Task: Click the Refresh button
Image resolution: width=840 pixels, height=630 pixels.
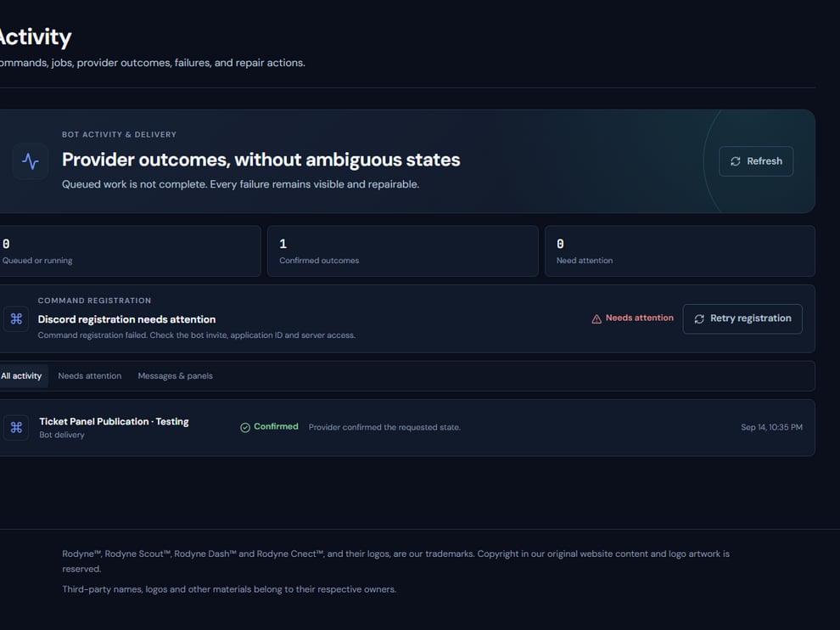Action: pos(756,160)
